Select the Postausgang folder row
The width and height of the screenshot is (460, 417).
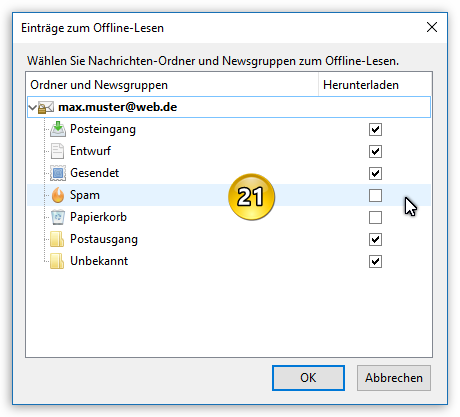point(229,239)
